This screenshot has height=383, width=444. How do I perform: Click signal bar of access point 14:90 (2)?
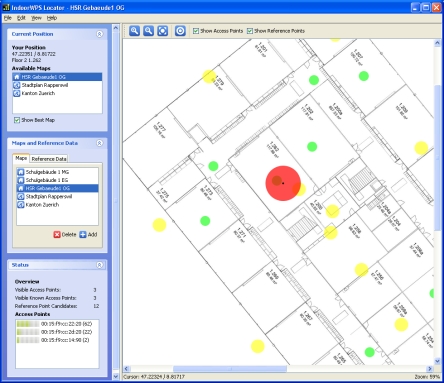point(28,340)
